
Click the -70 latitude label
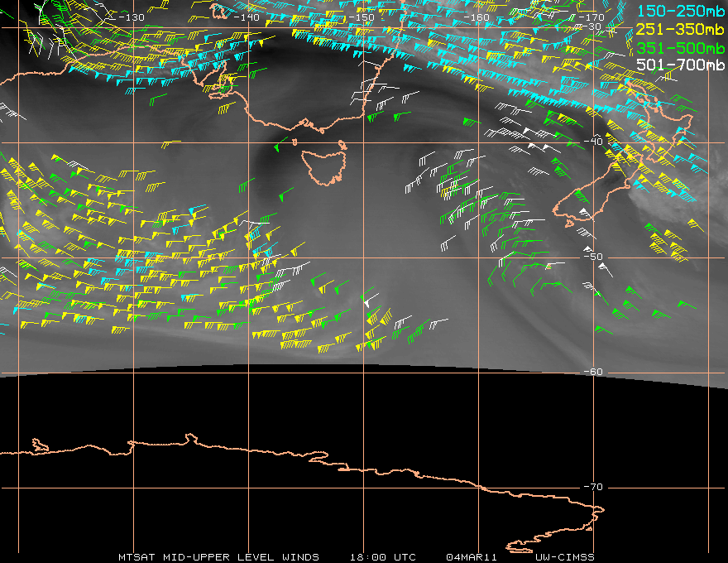click(593, 487)
